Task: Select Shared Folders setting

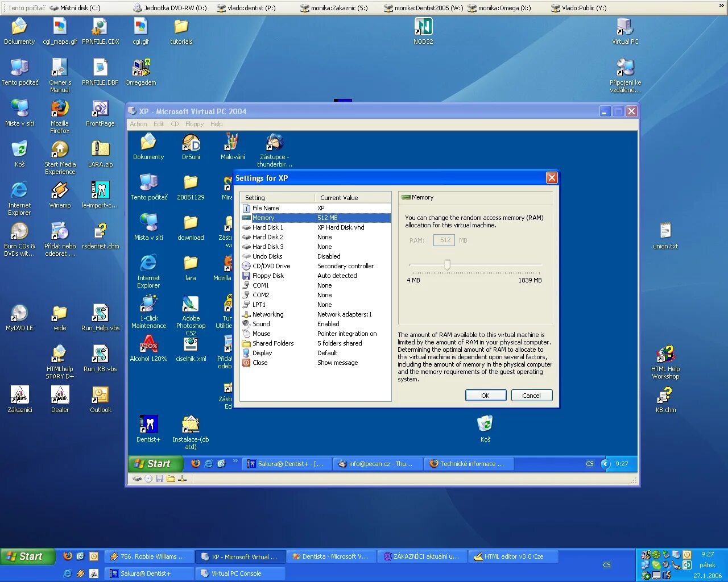Action: pyautogui.click(x=316, y=343)
